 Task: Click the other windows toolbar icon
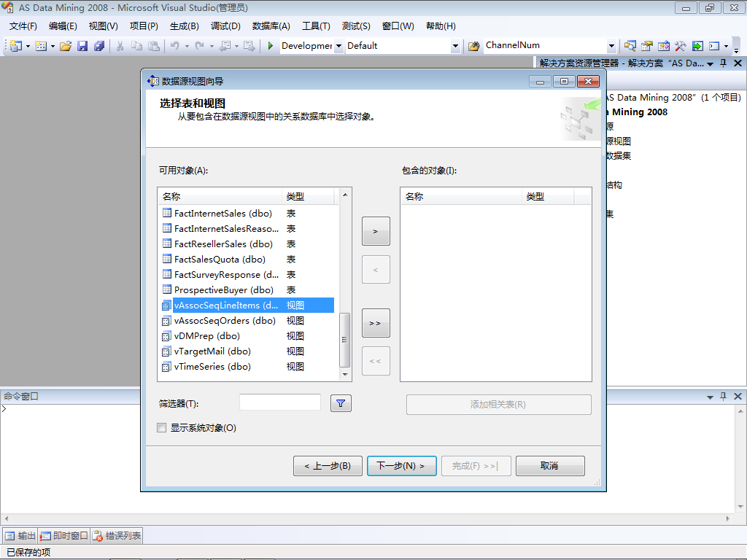click(x=714, y=46)
